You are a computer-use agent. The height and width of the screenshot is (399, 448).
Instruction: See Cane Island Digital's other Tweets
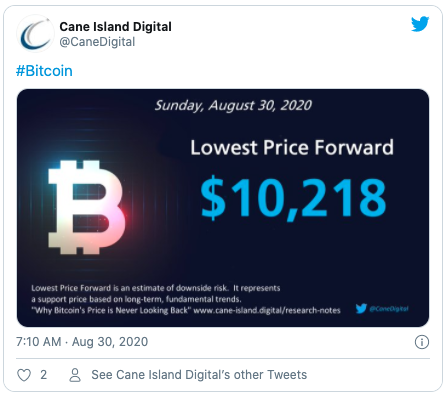pyautogui.click(x=199, y=375)
